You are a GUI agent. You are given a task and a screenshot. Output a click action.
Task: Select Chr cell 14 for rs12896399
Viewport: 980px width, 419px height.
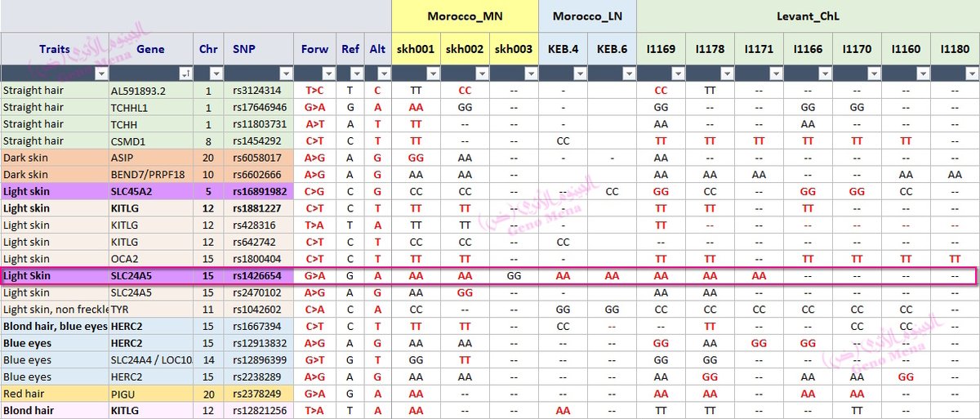[208, 360]
